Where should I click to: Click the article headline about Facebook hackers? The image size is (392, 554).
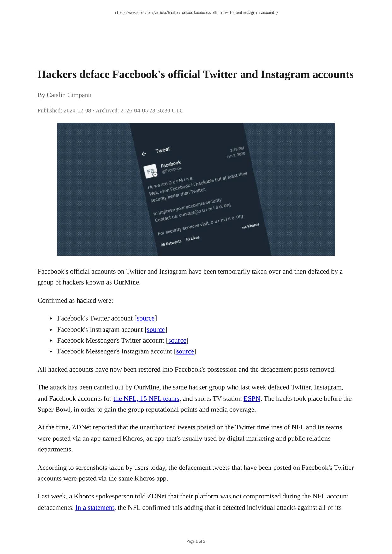[x=195, y=74]
